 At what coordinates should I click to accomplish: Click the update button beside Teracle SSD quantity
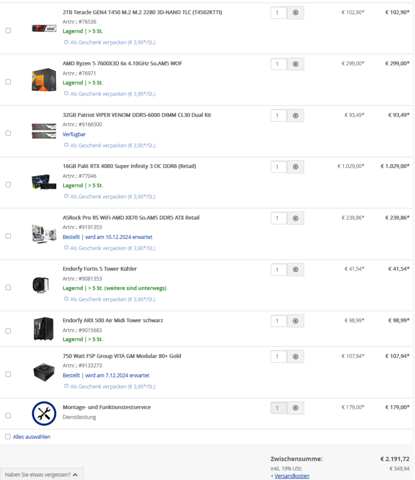(x=295, y=13)
